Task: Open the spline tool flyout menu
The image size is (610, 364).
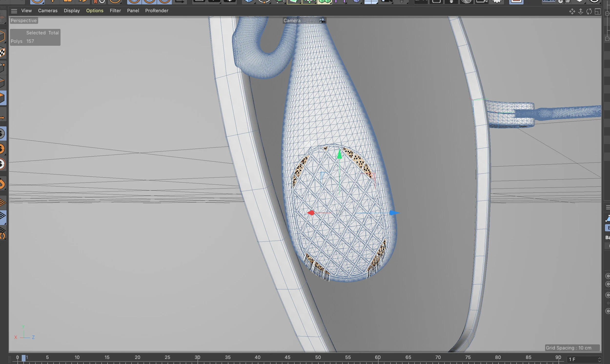Action: pyautogui.click(x=270, y=4)
